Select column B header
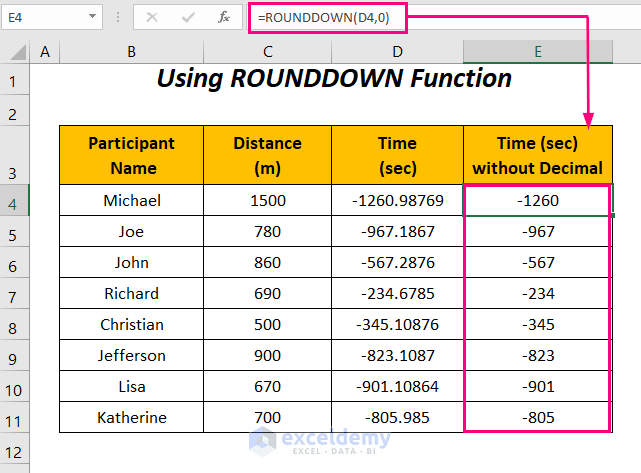 [131, 52]
